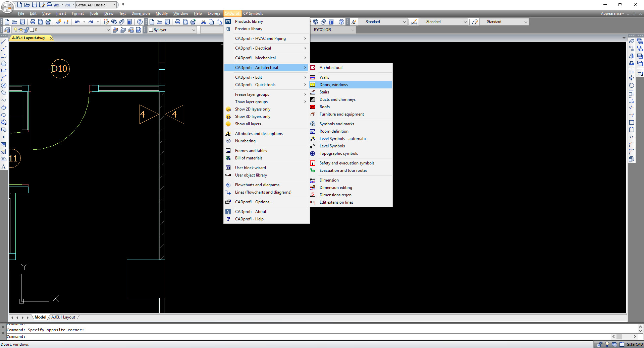Open the Dimension menu in menu bar
The height and width of the screenshot is (348, 644).
141,13
